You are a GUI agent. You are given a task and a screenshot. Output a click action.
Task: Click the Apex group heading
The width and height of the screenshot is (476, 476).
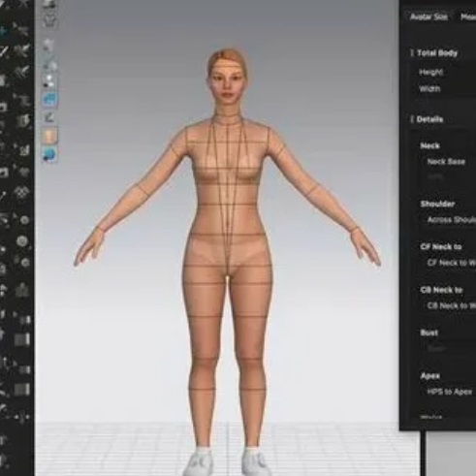pyautogui.click(x=430, y=376)
